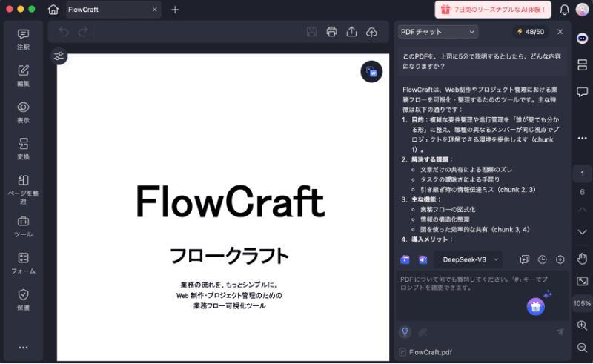Open the notifications bell
Image resolution: width=593 pixels, height=364 pixels.
[x=564, y=10]
